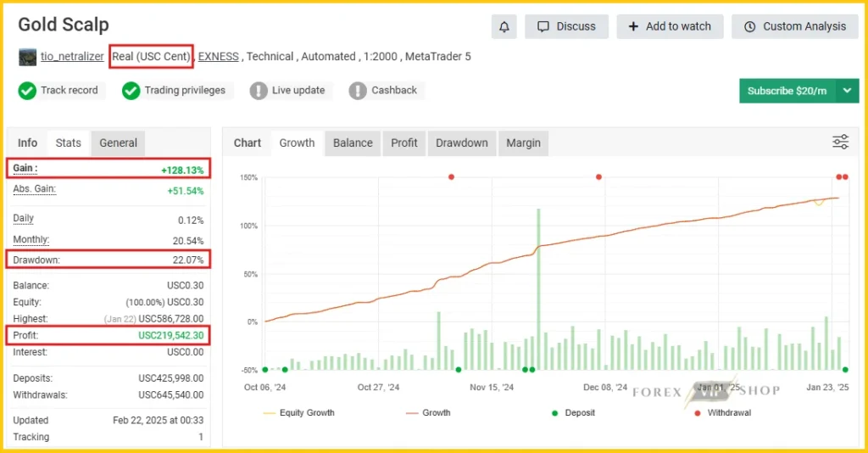
Task: Click the notification bell icon
Action: pyautogui.click(x=504, y=26)
